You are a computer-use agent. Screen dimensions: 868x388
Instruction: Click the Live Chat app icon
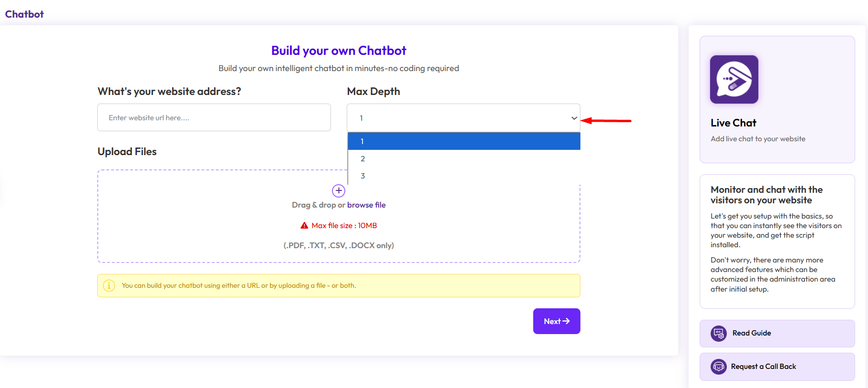[734, 80]
